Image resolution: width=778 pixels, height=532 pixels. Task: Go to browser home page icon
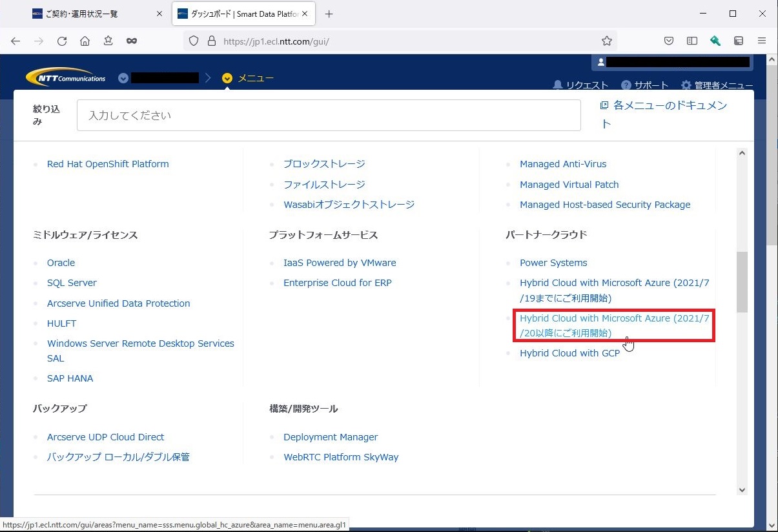85,41
